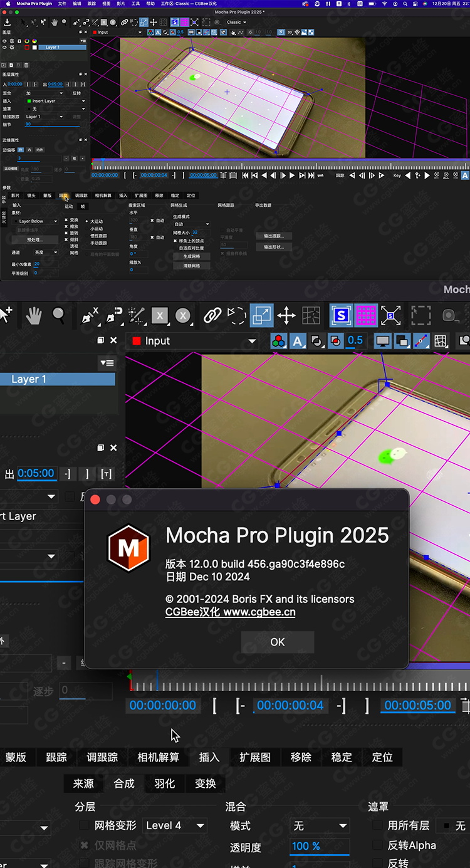Select the four-arrow Move tool in enlarged toolbar
This screenshot has height=868, width=470.
click(286, 316)
